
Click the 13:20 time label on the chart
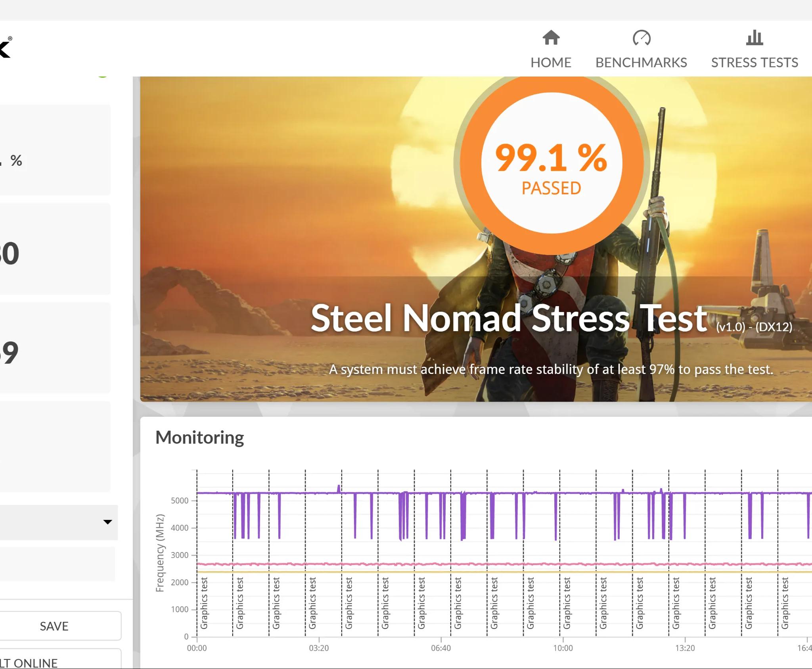pos(685,648)
